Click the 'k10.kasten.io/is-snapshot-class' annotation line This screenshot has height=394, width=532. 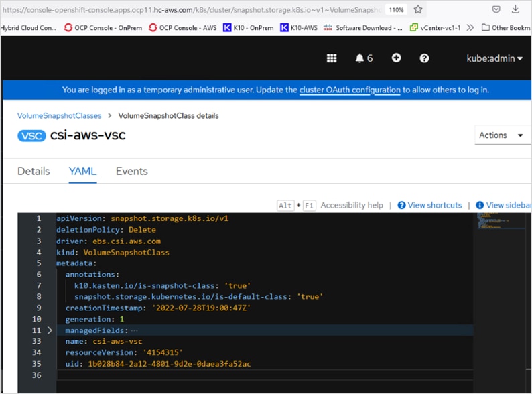point(163,285)
